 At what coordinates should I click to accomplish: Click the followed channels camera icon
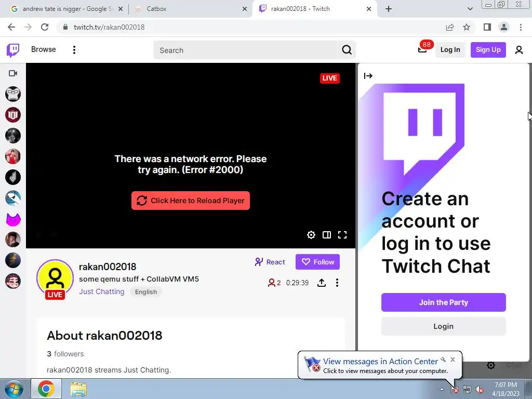click(13, 73)
